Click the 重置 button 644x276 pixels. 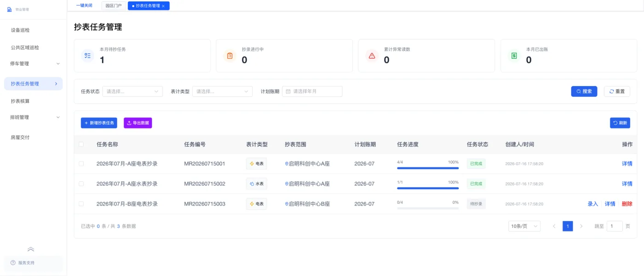tap(617, 92)
